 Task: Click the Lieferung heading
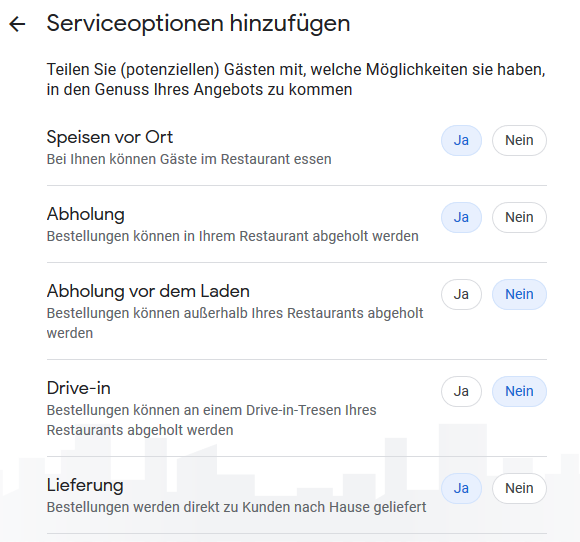pyautogui.click(x=85, y=485)
